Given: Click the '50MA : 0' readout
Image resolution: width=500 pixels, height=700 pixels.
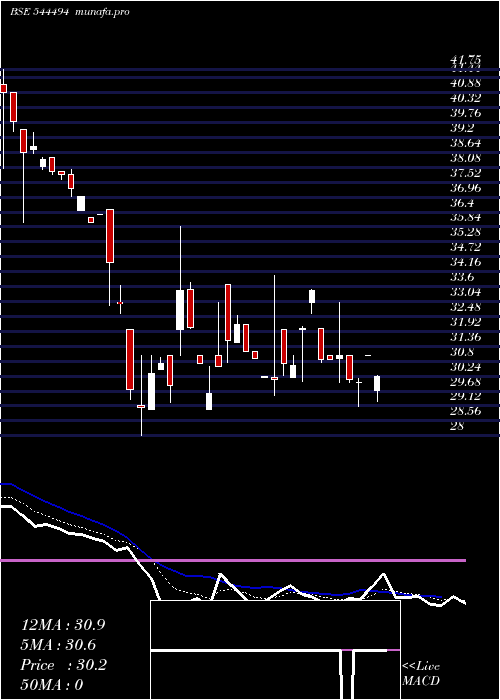Looking at the screenshot, I should coord(52,685).
